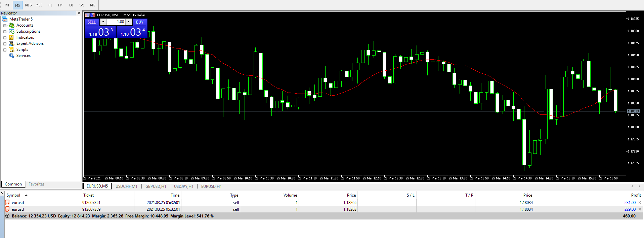Screen dimensions: 644x238
Task: Select the Indicators label in Navigator
Action: pyautogui.click(x=25, y=37)
